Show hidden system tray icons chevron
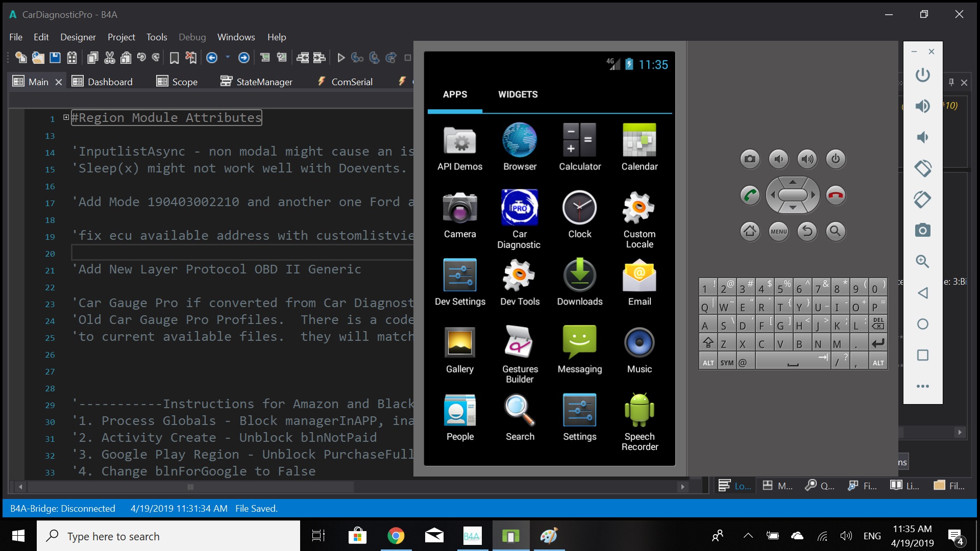Screen dimensions: 980x551 (748, 536)
